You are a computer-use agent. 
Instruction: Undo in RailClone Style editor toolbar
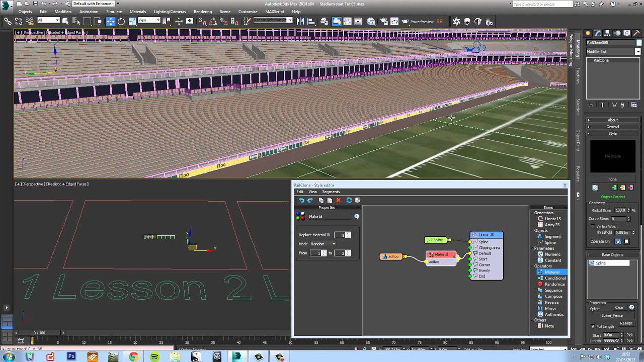301,200
